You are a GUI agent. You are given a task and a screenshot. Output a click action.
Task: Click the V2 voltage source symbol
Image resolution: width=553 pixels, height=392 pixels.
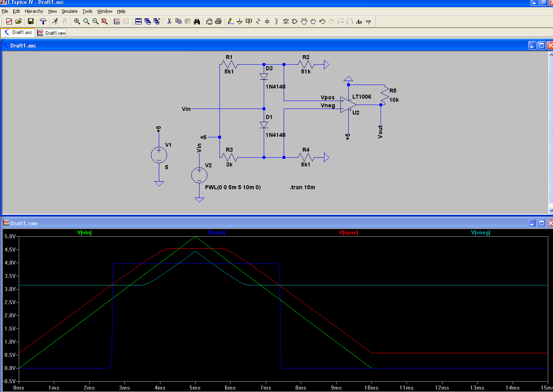click(199, 175)
